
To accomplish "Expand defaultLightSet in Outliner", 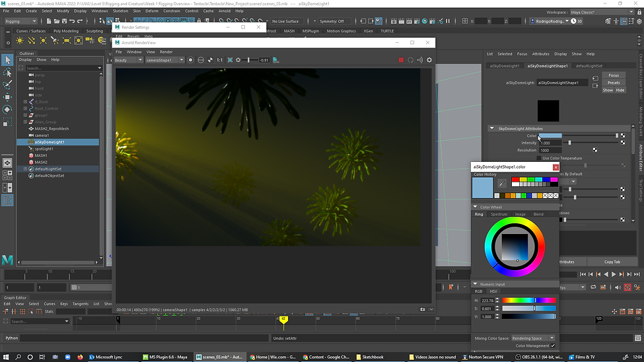I will click(26, 169).
